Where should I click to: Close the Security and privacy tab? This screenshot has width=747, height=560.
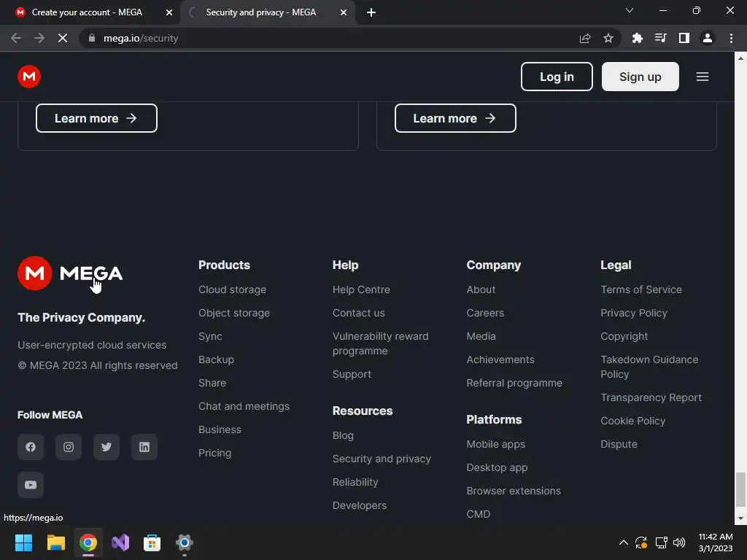[x=344, y=12]
